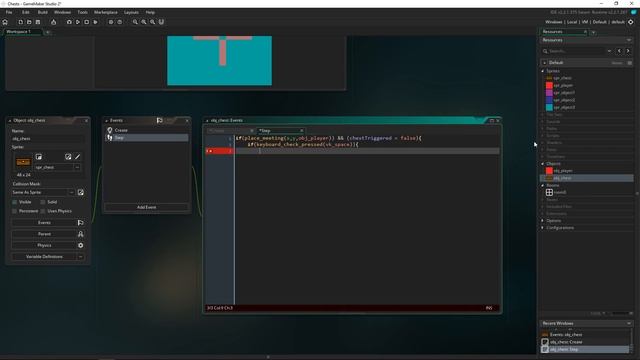The height and width of the screenshot is (360, 640).
Task: Click the Events button in Object panel
Action: pyautogui.click(x=44, y=223)
